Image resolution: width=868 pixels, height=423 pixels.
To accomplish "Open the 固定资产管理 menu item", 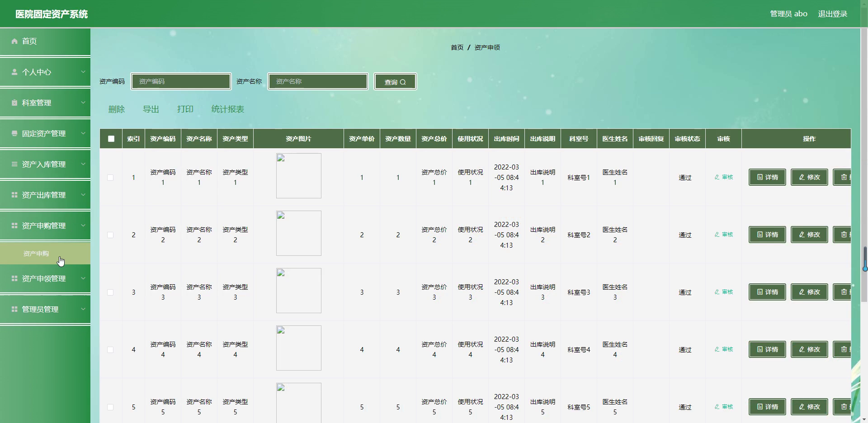I will pos(45,133).
